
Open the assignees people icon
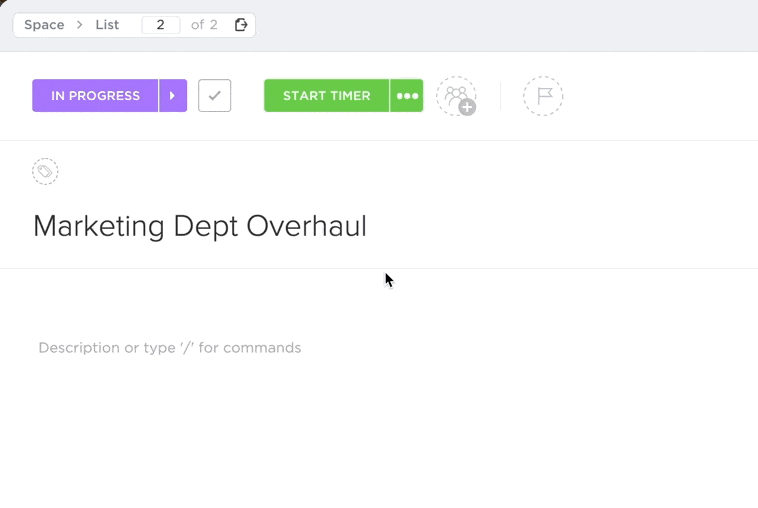[x=455, y=95]
